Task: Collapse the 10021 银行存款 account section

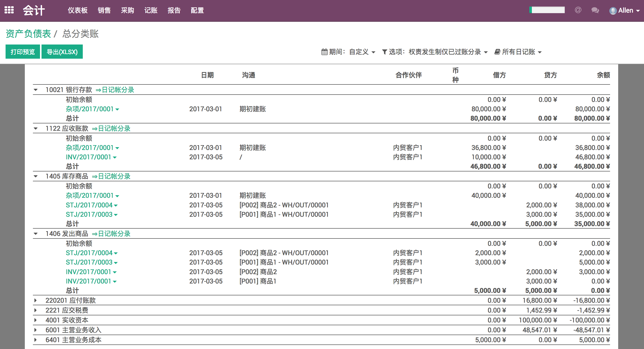Action: tap(36, 90)
